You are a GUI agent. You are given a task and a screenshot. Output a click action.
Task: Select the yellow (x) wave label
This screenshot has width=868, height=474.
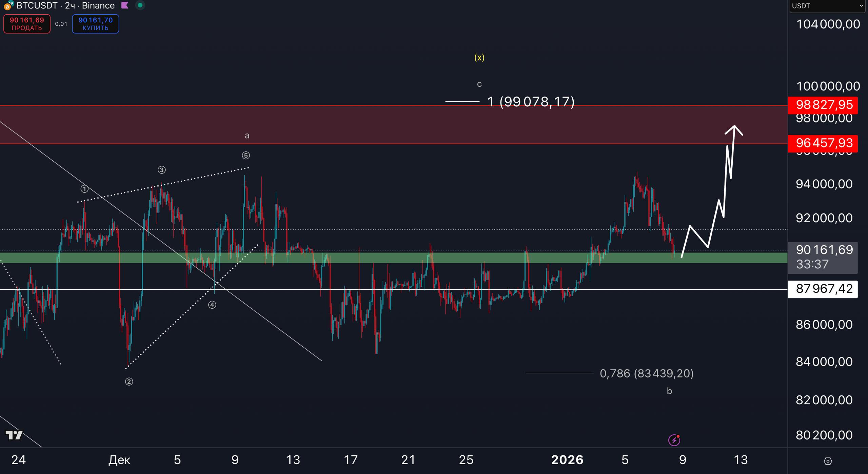coord(479,58)
